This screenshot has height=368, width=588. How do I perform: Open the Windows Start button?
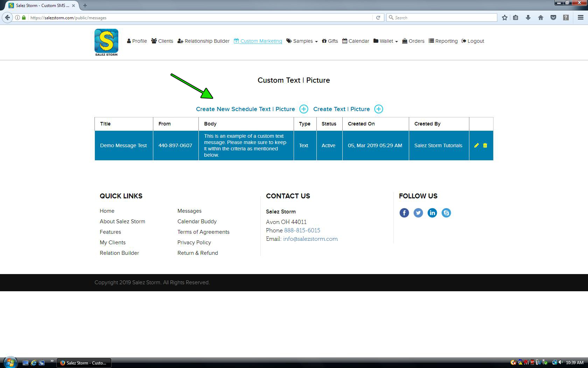tap(10, 362)
